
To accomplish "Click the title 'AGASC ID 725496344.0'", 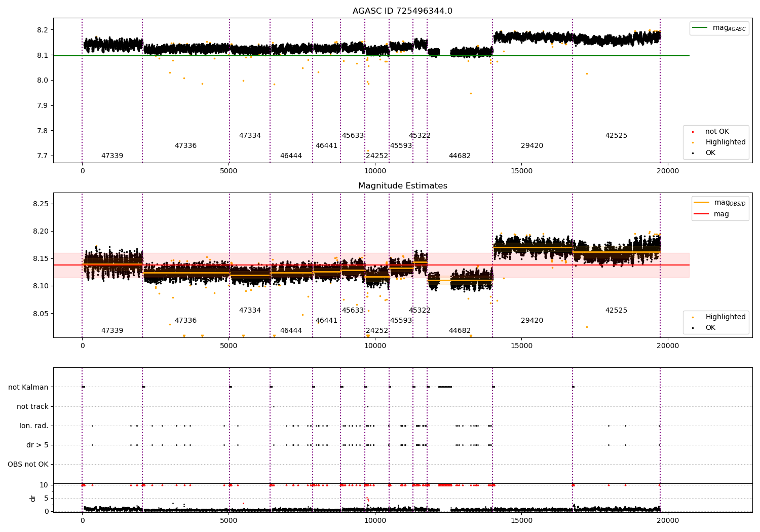I will [x=402, y=11].
